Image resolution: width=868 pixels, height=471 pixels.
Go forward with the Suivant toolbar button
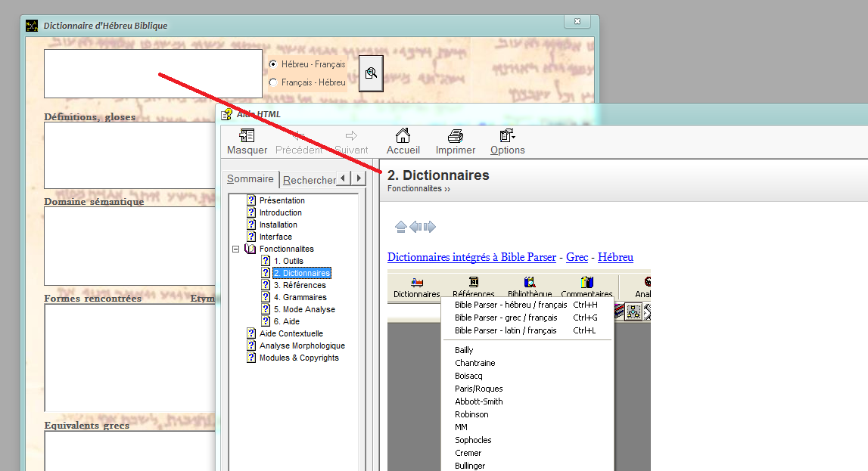click(x=351, y=142)
